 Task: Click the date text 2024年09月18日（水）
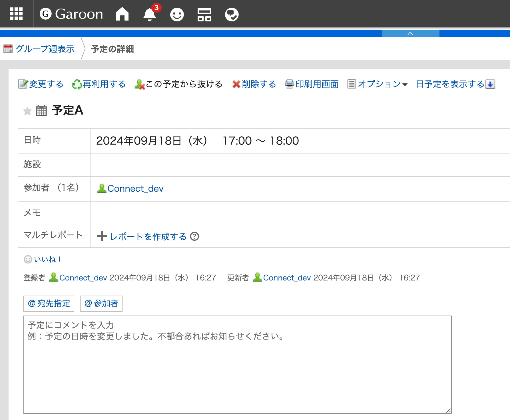(152, 141)
